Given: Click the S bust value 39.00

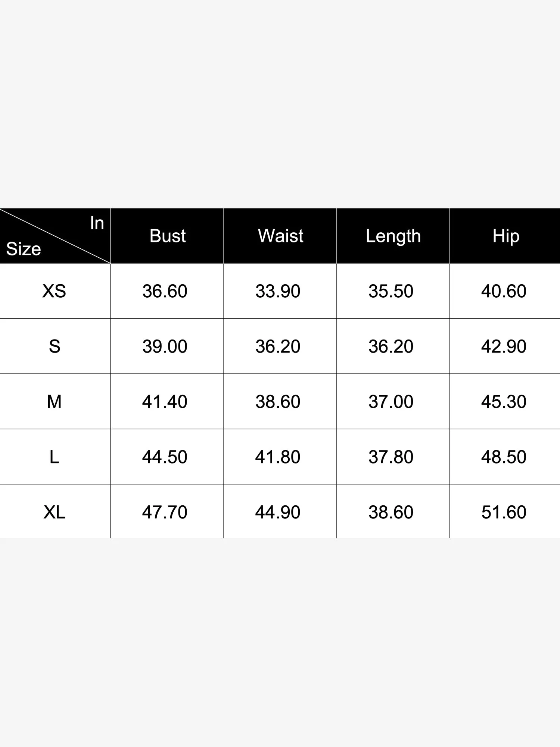Looking at the screenshot, I should (x=165, y=346).
